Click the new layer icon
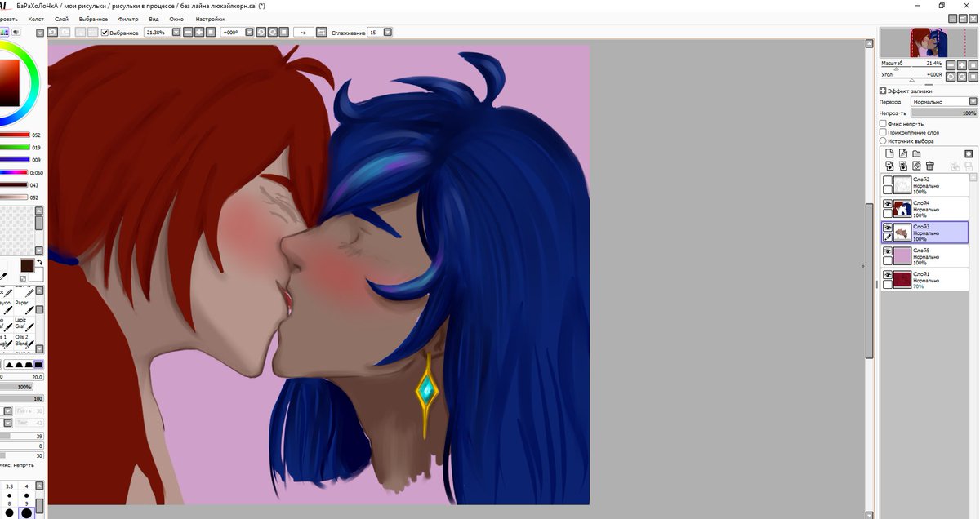The width and height of the screenshot is (980, 519). pyautogui.click(x=889, y=153)
